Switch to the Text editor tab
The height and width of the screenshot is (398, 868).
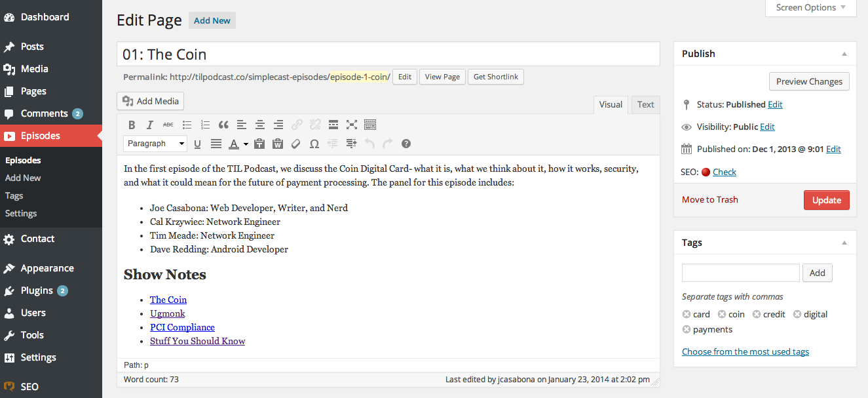coord(645,104)
